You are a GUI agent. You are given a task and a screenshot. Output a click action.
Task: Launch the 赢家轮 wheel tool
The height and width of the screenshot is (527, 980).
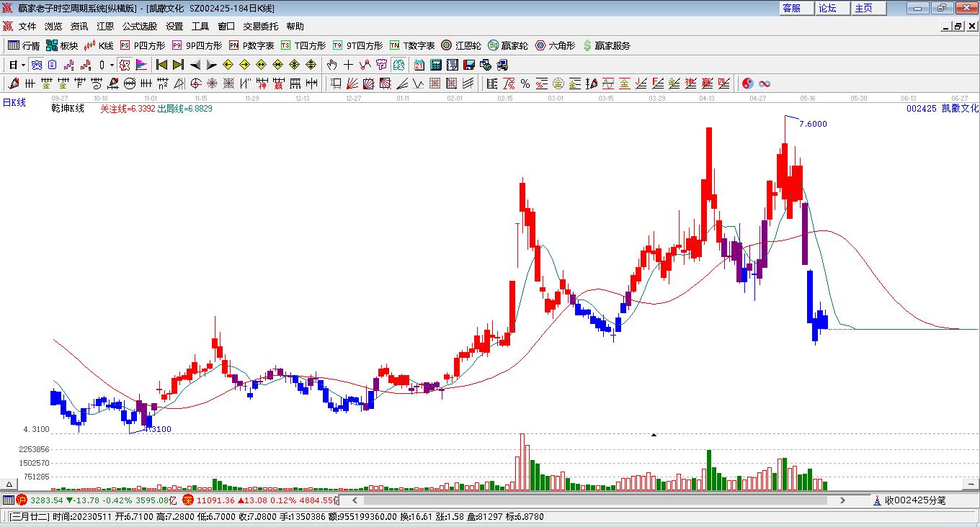tap(508, 45)
